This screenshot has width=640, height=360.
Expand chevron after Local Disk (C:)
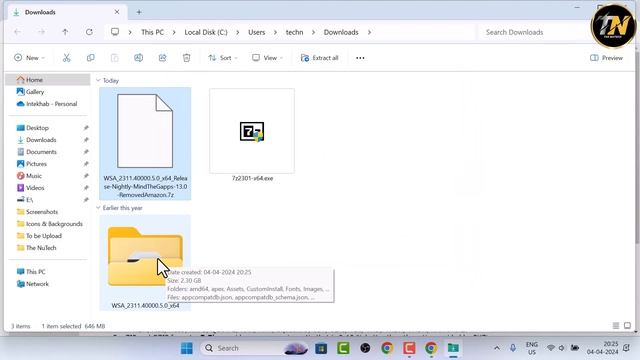[238, 32]
